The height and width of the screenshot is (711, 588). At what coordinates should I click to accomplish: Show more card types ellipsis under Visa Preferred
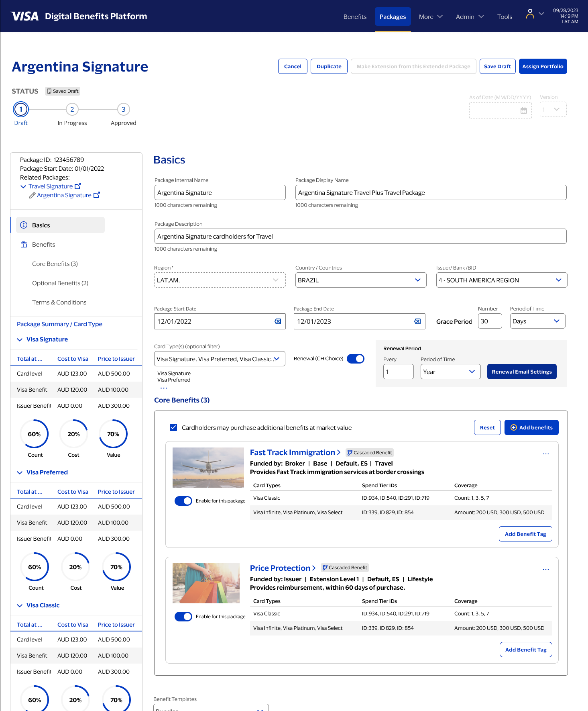[x=164, y=388]
